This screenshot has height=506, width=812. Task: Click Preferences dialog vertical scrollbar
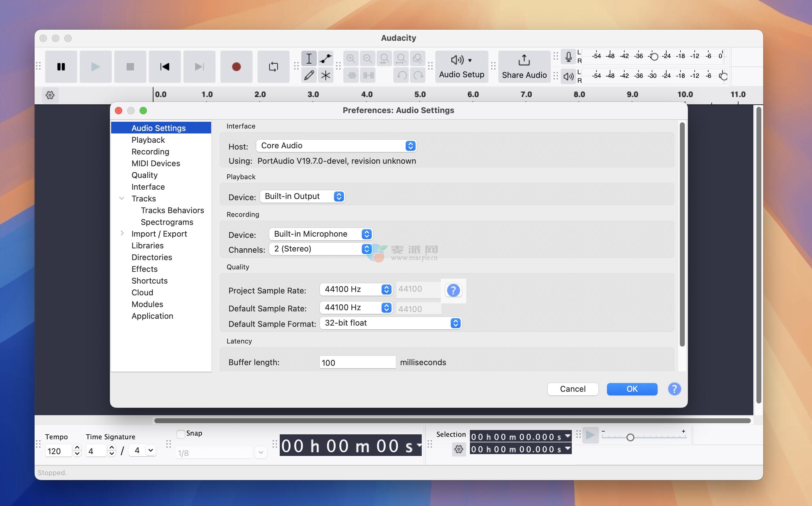point(682,234)
